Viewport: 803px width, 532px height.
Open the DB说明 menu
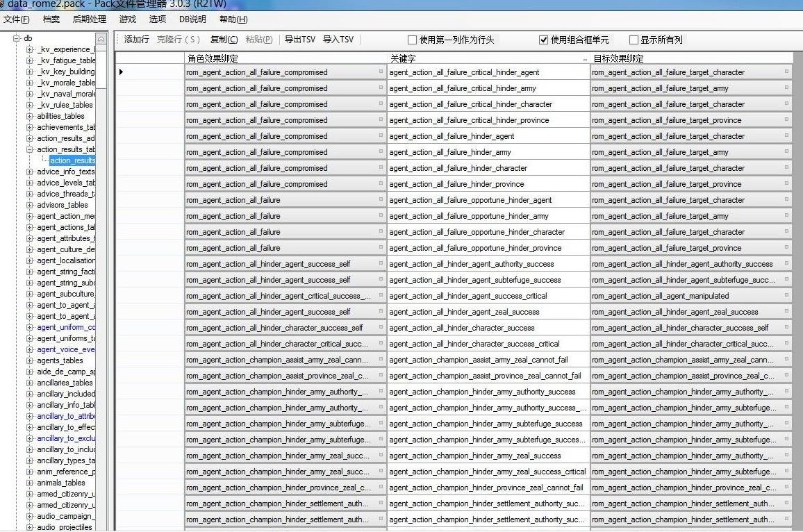[192, 19]
